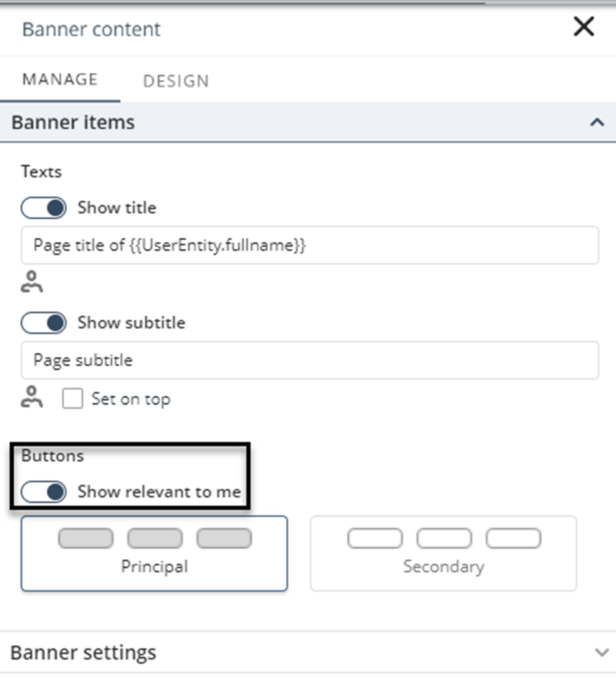
Task: Click the Banner items header text
Action: click(73, 122)
